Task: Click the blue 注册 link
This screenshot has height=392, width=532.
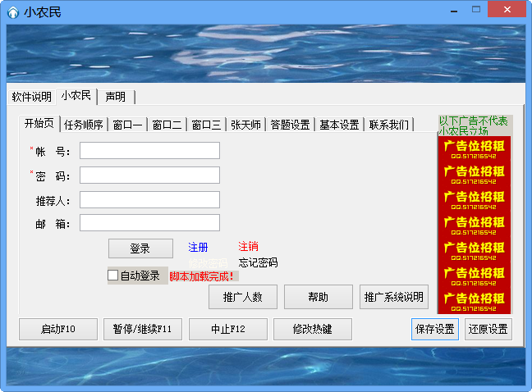Action: click(x=198, y=247)
